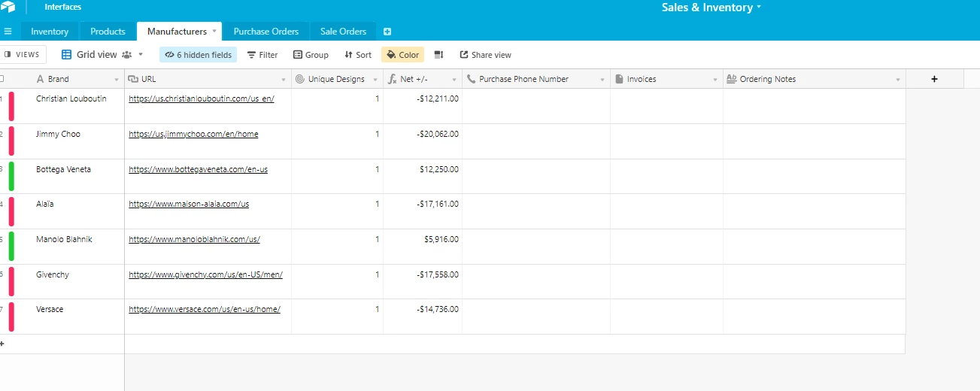Click the 6 hidden fields button
The height and width of the screenshot is (391, 980).
tap(198, 55)
